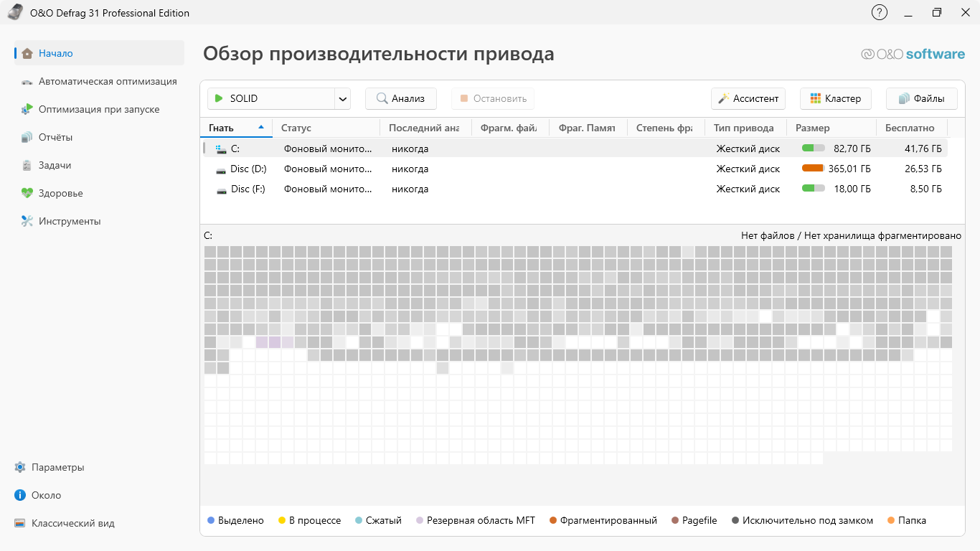Click the Анализ button
This screenshot has height=551, width=980.
[401, 98]
